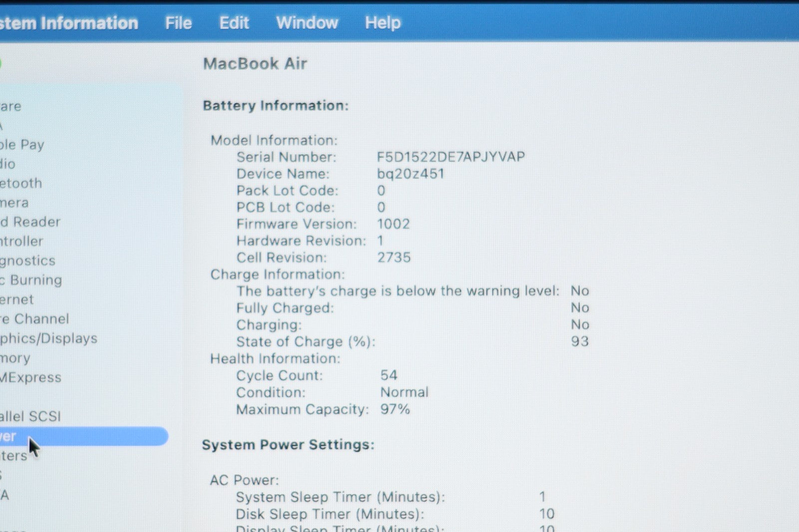Select Parallel SCSI in the sidebar
The image size is (799, 532).
point(30,416)
